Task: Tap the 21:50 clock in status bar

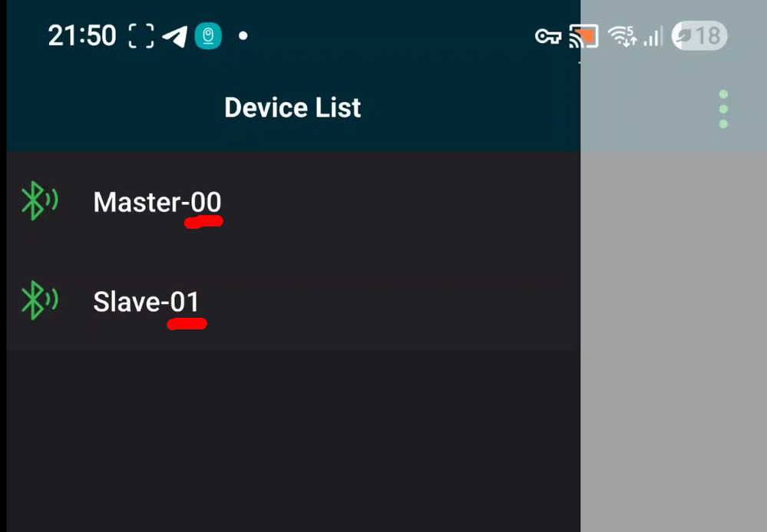Action: [82, 35]
